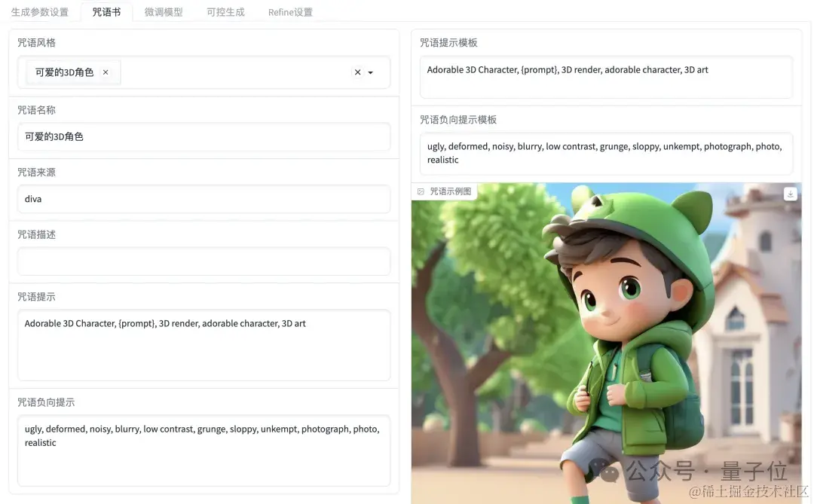
Task: Click the 咒语提示模板 template box
Action: 606,76
